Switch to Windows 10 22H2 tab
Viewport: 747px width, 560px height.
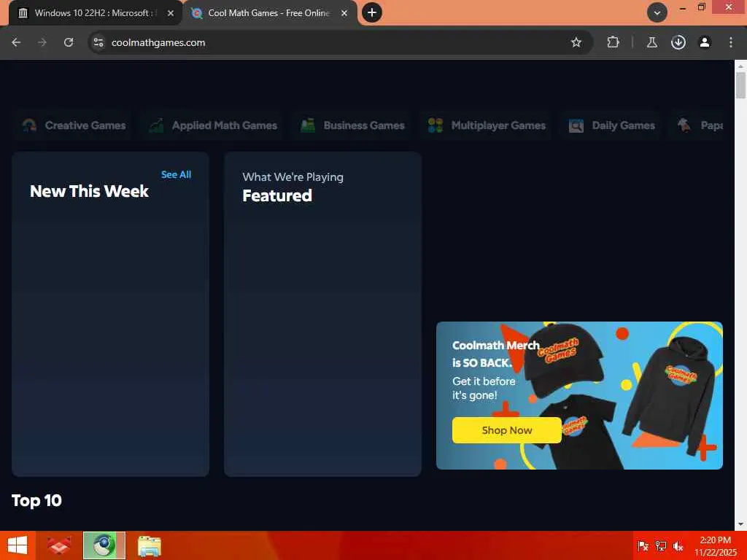pyautogui.click(x=96, y=13)
